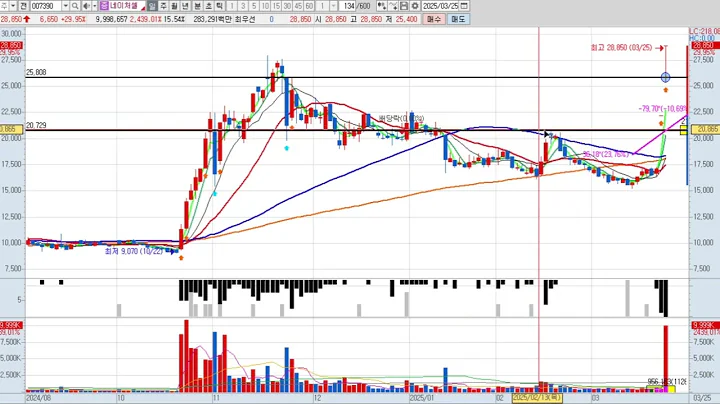Screen dimensions: 720x404
Task: Select the 초 second chart period
Action: [x=208, y=6]
